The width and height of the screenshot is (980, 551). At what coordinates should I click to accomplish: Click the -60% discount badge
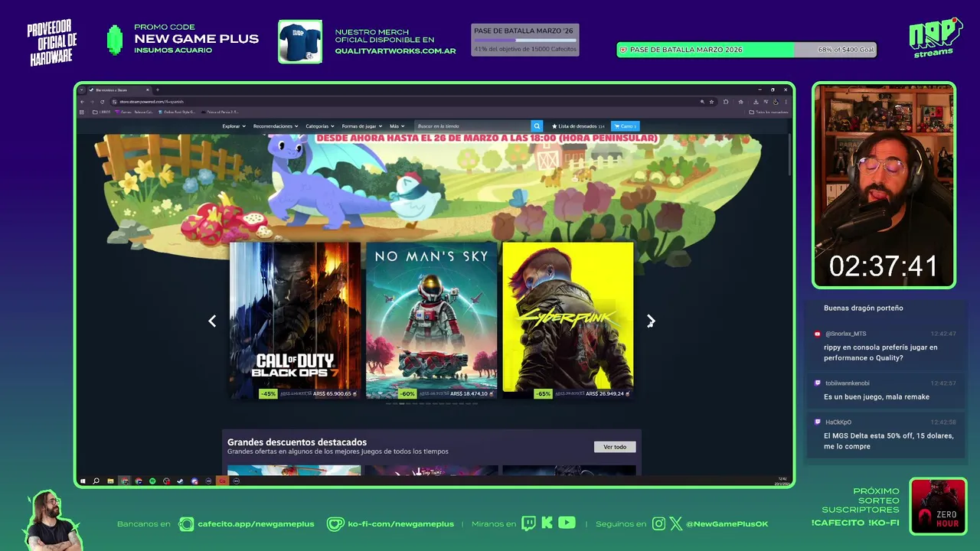407,393
